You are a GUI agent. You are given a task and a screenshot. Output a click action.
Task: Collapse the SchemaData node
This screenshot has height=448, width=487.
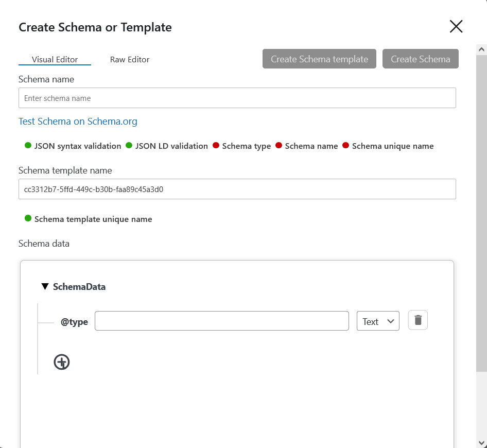point(45,286)
